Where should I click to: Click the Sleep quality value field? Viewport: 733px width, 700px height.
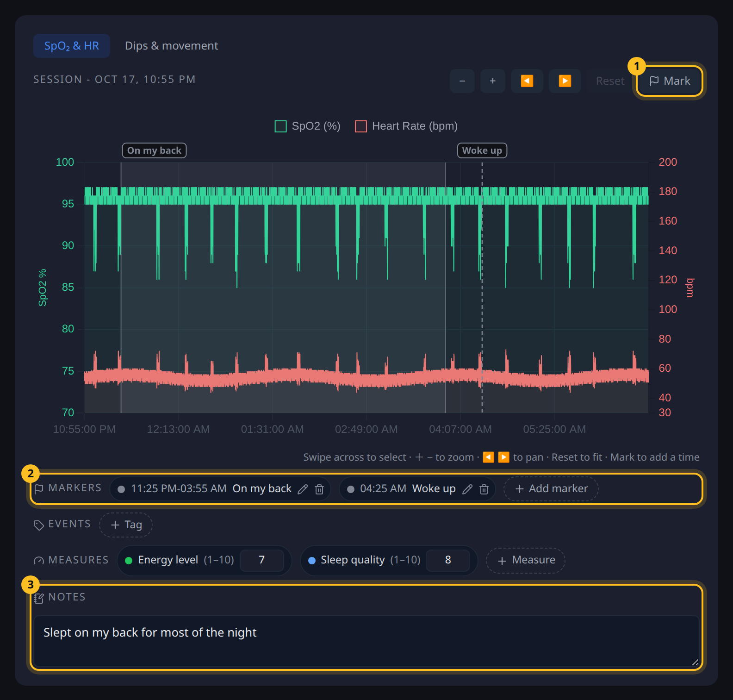coord(448,560)
